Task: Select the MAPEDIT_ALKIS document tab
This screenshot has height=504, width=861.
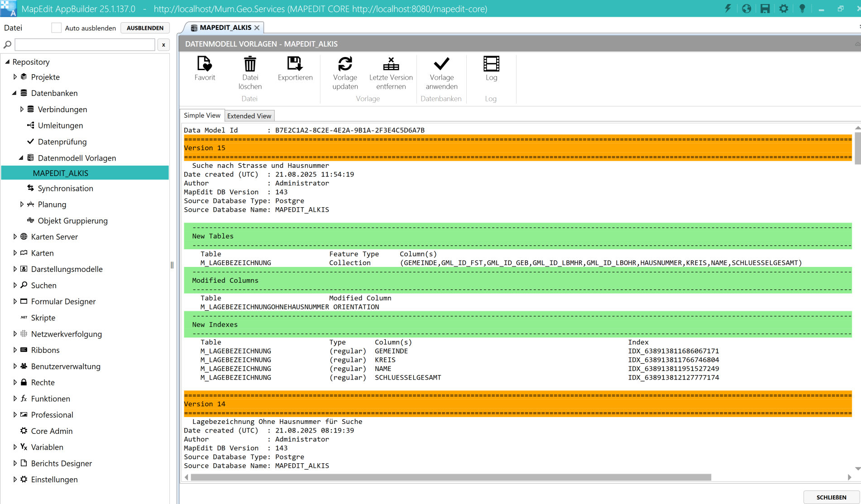Action: coord(225,28)
